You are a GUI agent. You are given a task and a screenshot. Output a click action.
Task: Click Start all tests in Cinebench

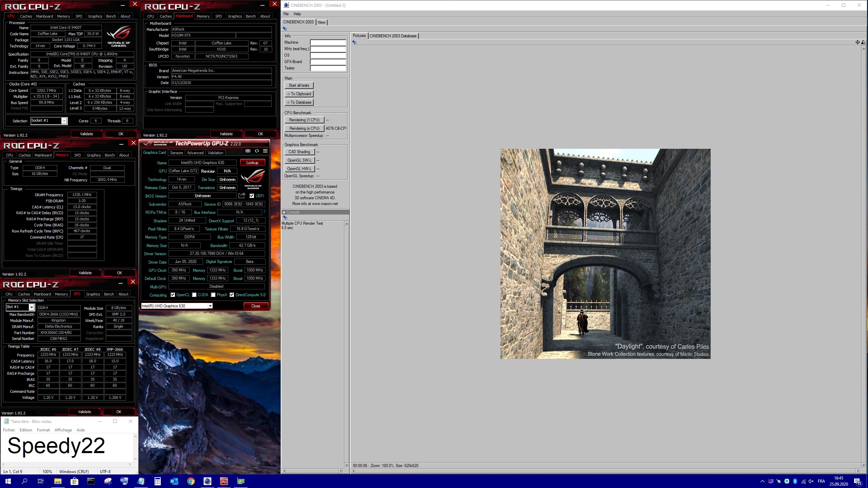[299, 85]
